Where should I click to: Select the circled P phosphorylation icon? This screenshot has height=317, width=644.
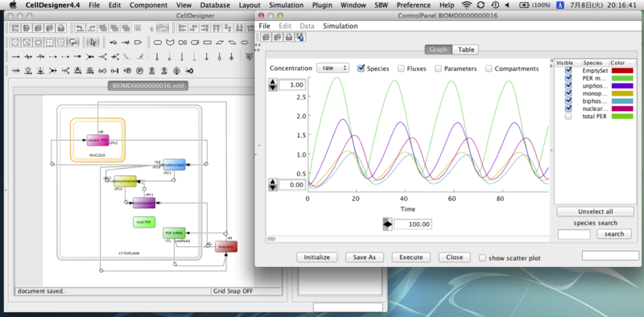[139, 71]
